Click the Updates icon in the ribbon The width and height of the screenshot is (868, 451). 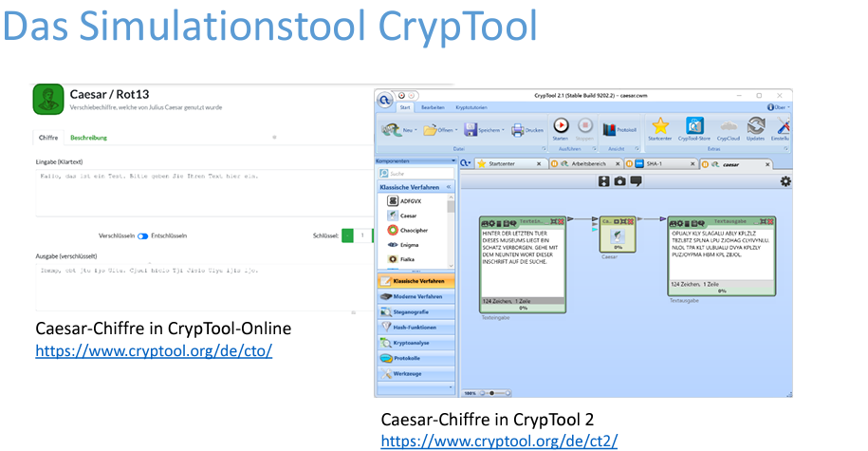click(755, 126)
